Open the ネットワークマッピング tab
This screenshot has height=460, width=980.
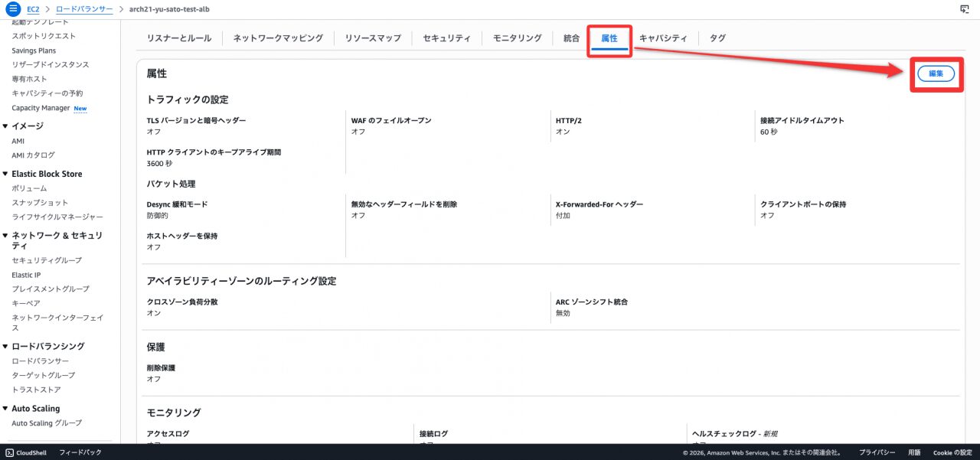[278, 38]
